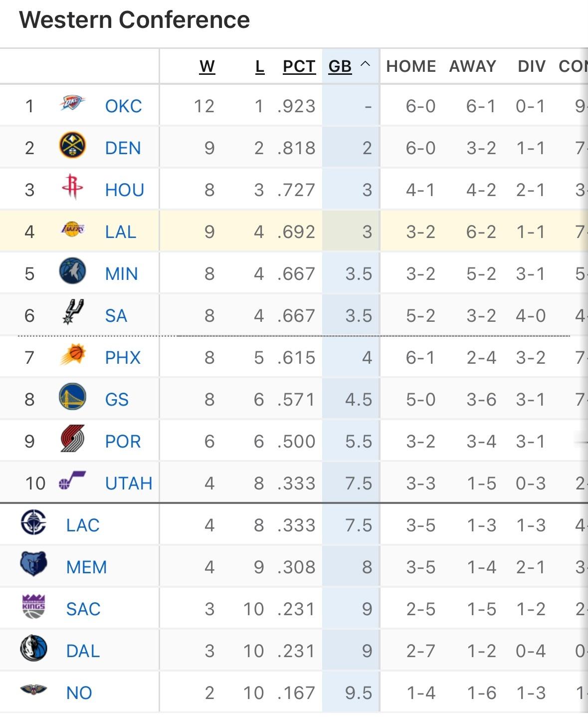Image resolution: width=588 pixels, height=717 pixels.
Task: Click the Memphis Grizzlies logo
Action: pyautogui.click(x=33, y=564)
